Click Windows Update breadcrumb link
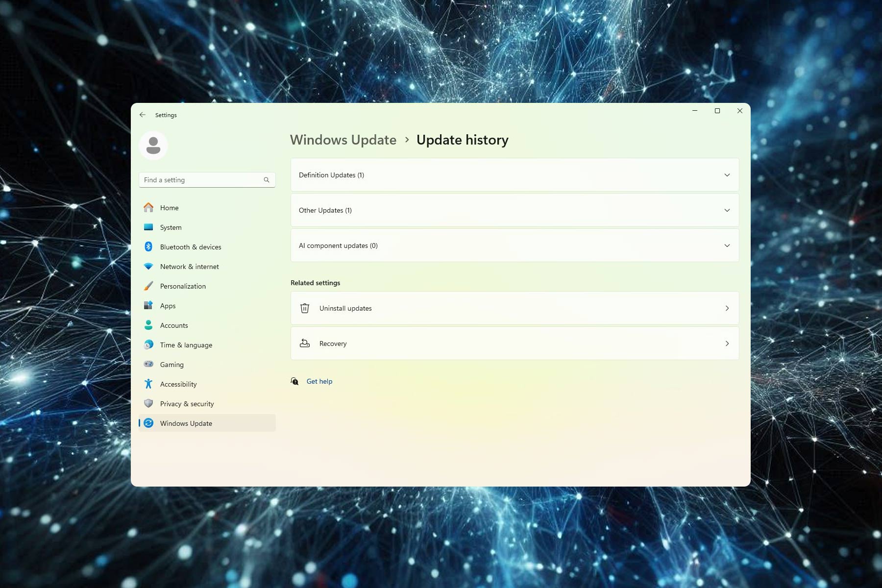882x588 pixels. [343, 140]
